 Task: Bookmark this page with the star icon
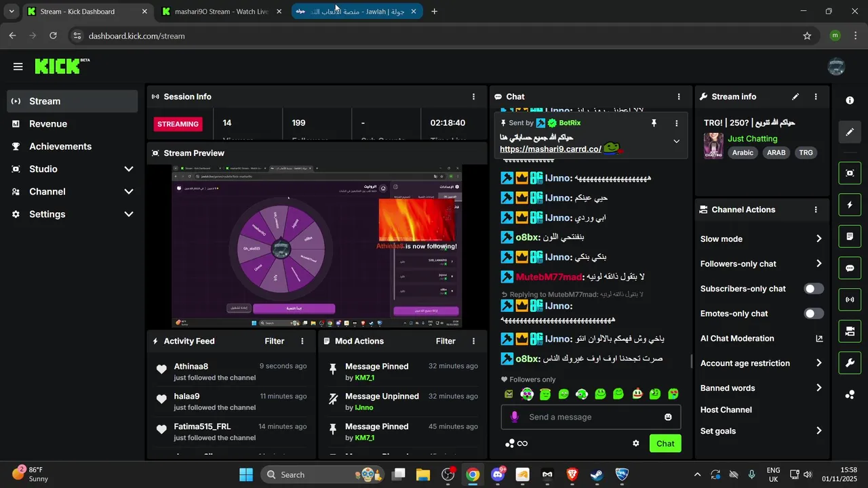[807, 36]
